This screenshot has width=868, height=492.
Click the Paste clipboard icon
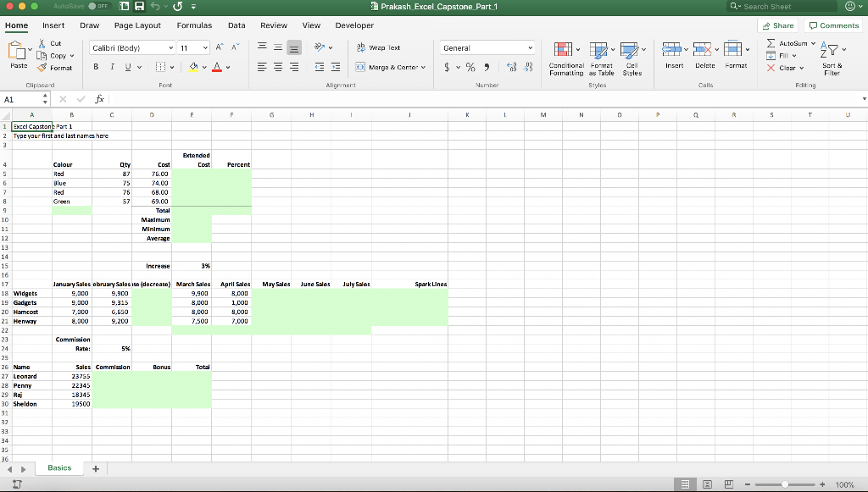pyautogui.click(x=17, y=50)
